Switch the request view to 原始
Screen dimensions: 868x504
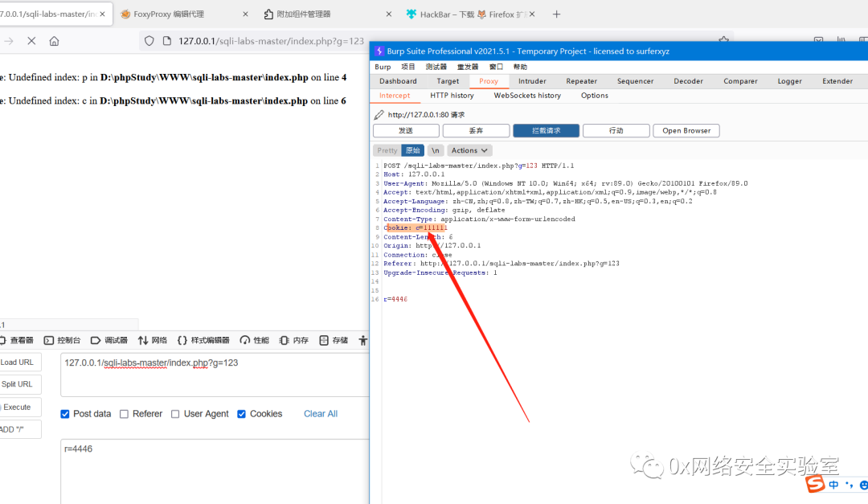(x=413, y=150)
